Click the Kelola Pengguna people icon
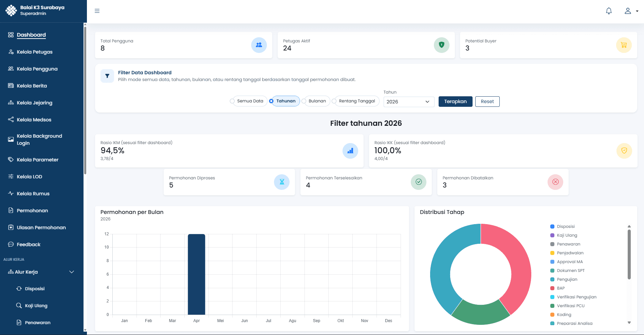 11,68
